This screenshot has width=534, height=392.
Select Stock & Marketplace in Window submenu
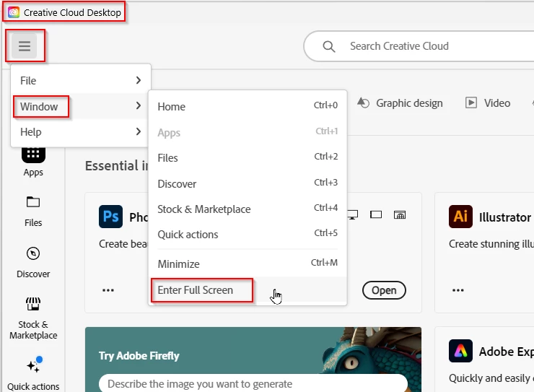pyautogui.click(x=248, y=209)
